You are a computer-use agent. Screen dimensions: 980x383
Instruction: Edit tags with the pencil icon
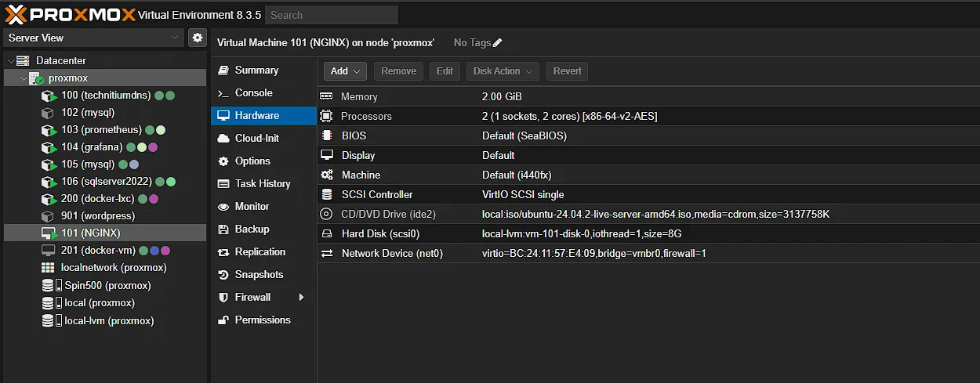click(x=498, y=43)
